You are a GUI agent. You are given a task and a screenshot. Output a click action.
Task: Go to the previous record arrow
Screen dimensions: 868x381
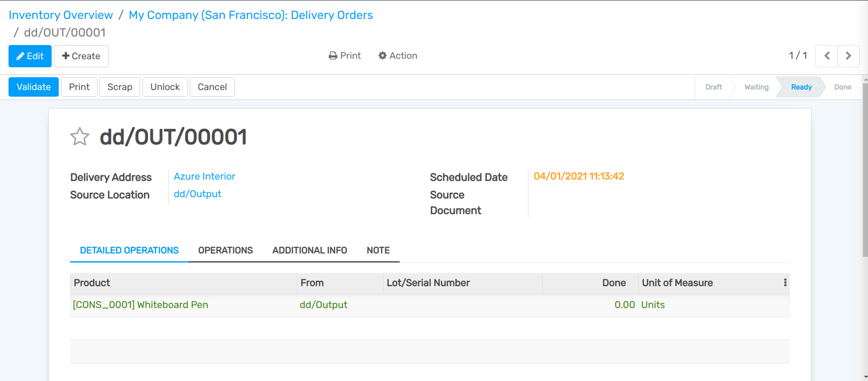(x=827, y=56)
